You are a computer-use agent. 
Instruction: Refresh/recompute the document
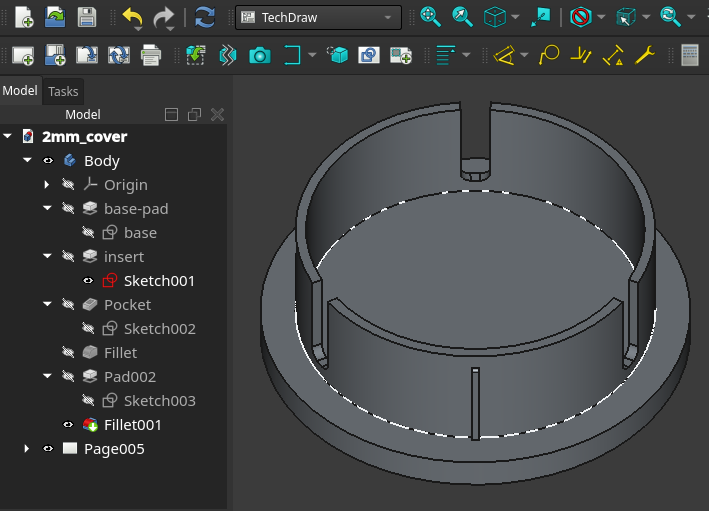click(x=205, y=18)
